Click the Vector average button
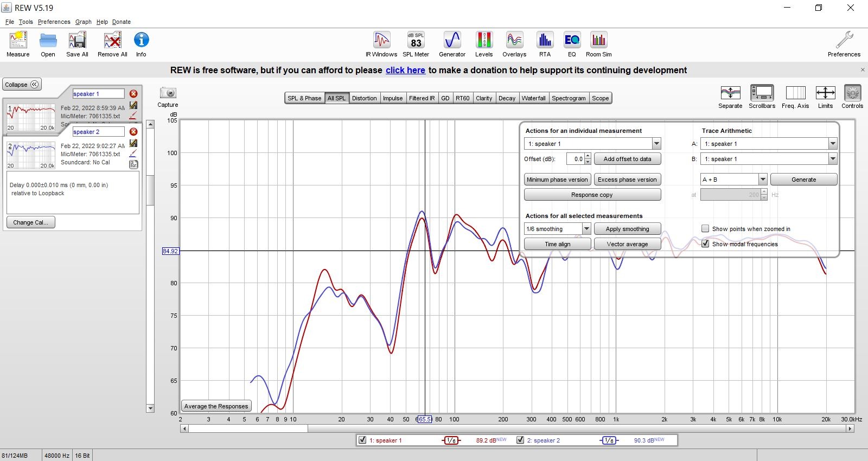The height and width of the screenshot is (461, 868). click(627, 244)
